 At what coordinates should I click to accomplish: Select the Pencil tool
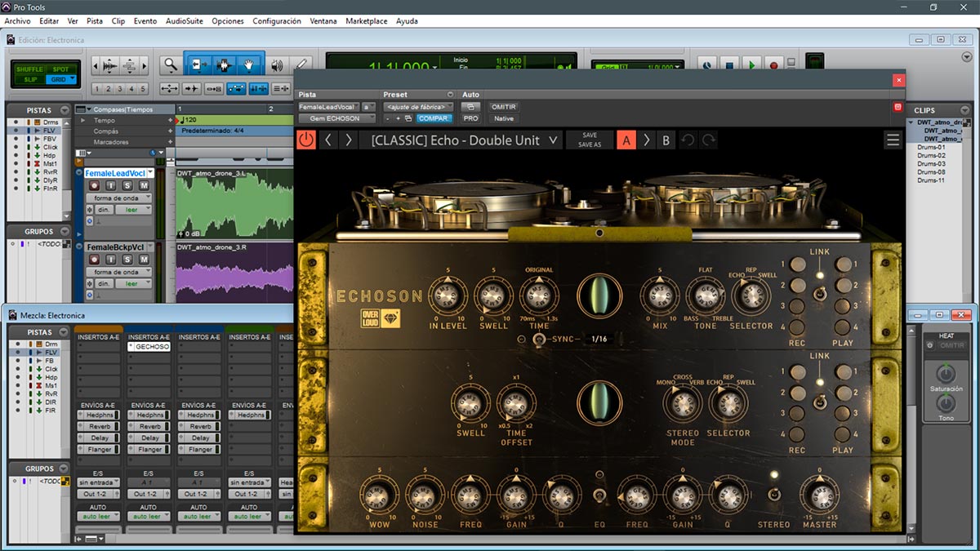point(301,65)
